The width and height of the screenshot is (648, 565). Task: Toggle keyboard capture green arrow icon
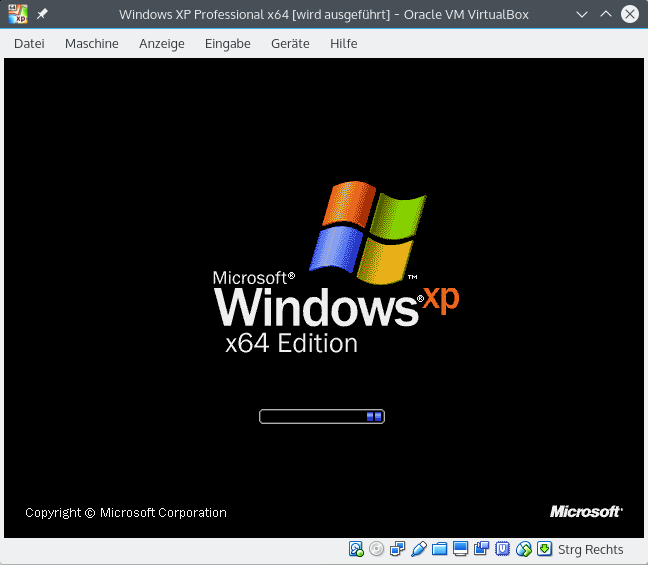pyautogui.click(x=544, y=549)
